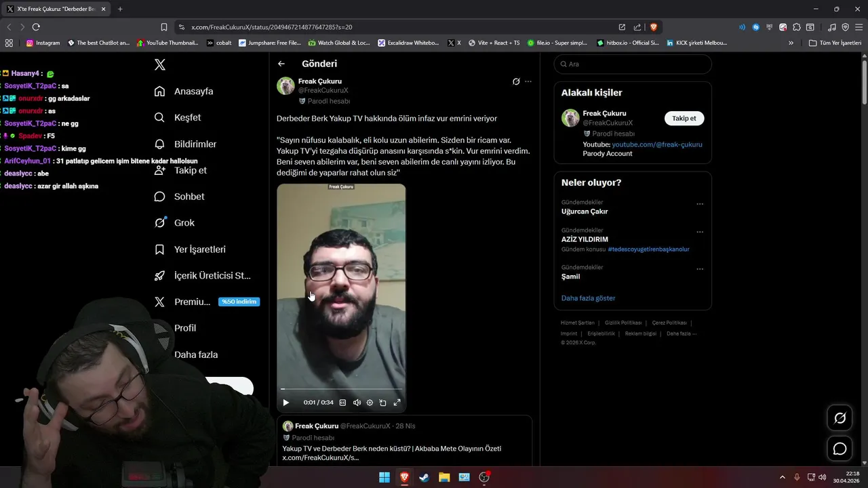Open cobalt bookmark
The width and height of the screenshot is (868, 488).
[219, 43]
